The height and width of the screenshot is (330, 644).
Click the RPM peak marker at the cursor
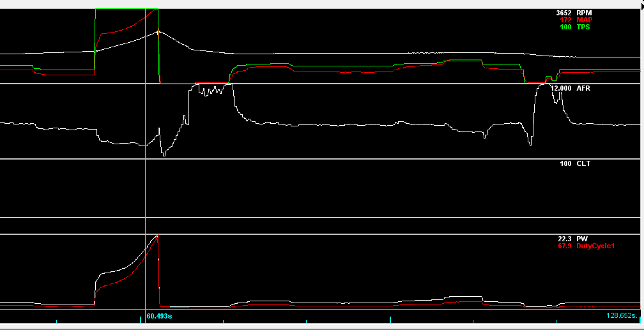pos(158,31)
